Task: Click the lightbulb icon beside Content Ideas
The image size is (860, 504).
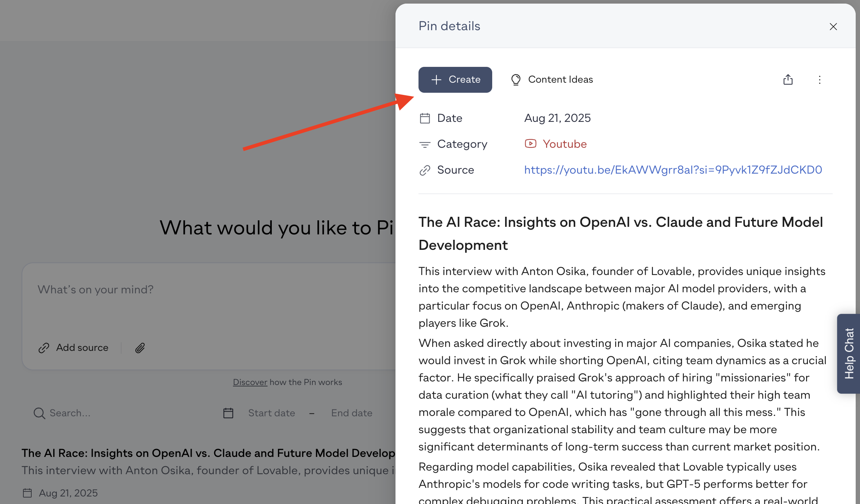Action: pyautogui.click(x=516, y=79)
